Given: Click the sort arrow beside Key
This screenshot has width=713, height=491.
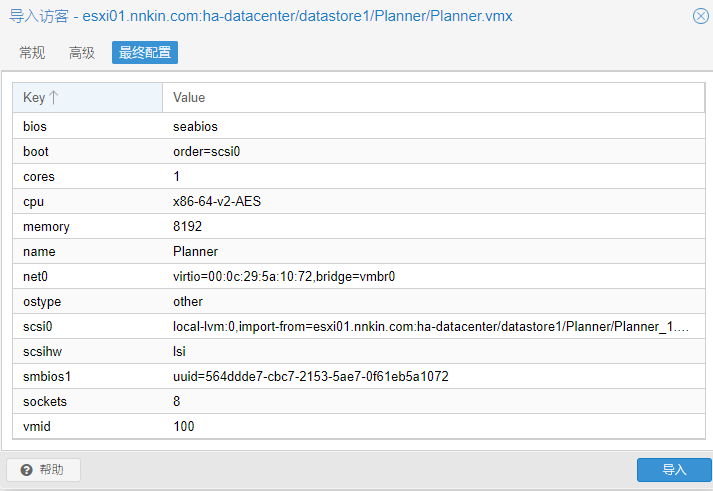Looking at the screenshot, I should (x=54, y=98).
